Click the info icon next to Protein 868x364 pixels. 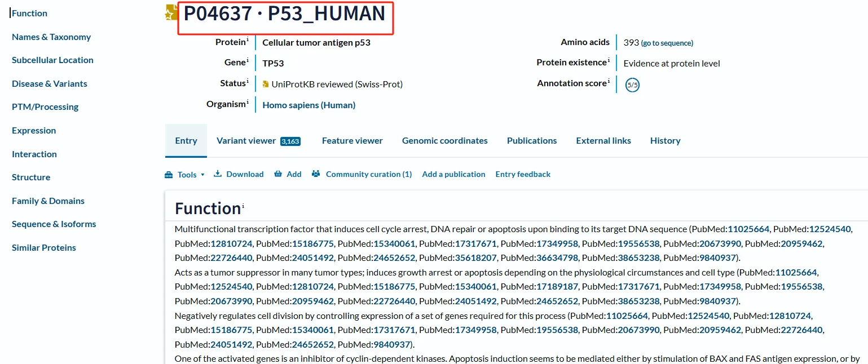click(248, 40)
